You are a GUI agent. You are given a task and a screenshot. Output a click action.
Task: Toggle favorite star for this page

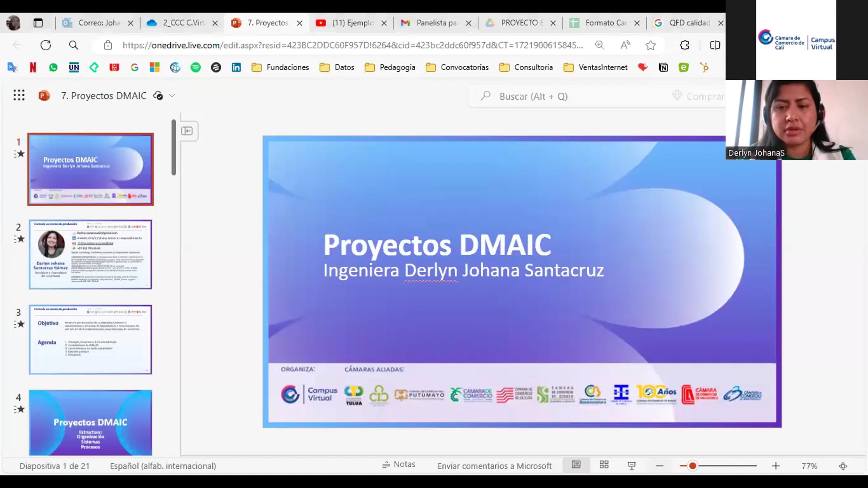tap(651, 45)
